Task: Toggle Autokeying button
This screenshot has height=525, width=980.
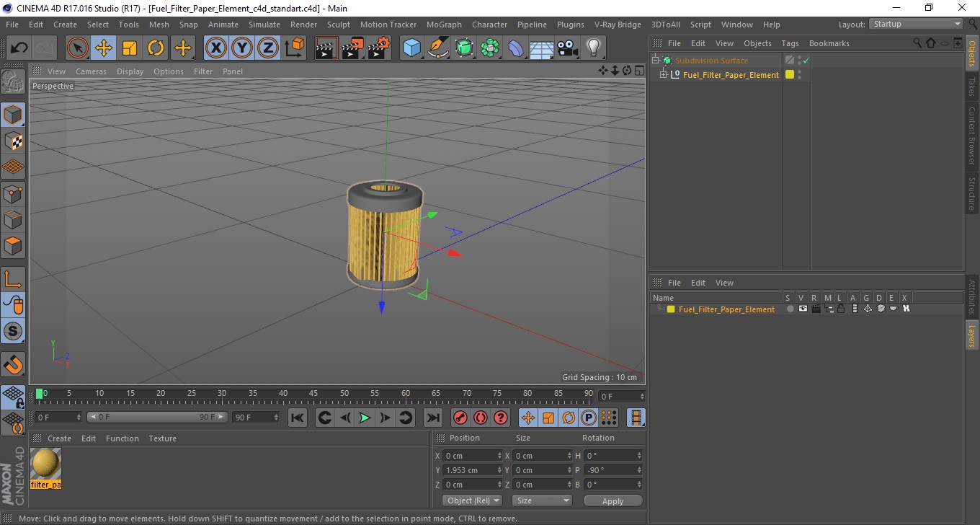Action: tap(481, 418)
